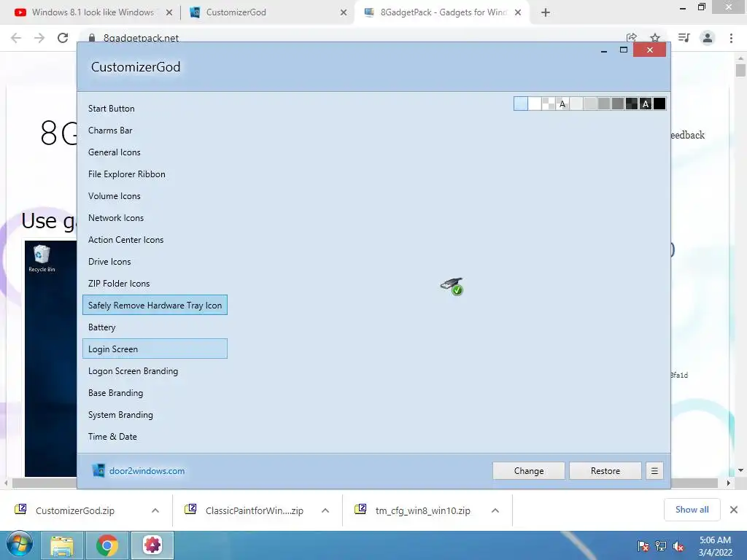Pick the dark checkerboard background swatch
Image resolution: width=747 pixels, height=560 pixels.
click(x=631, y=104)
